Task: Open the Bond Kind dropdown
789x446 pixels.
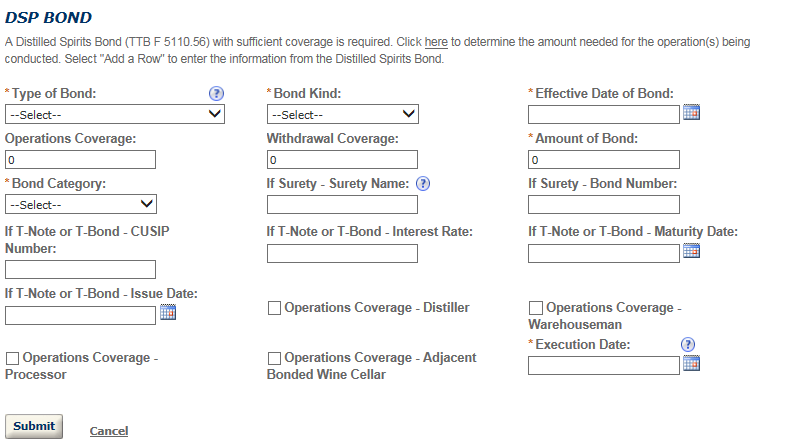Action: pos(342,114)
